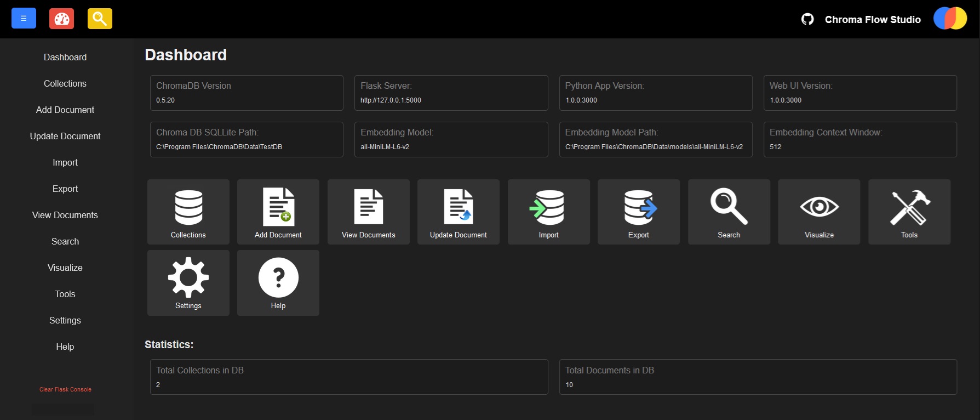Open the View Documents tile

point(369,212)
